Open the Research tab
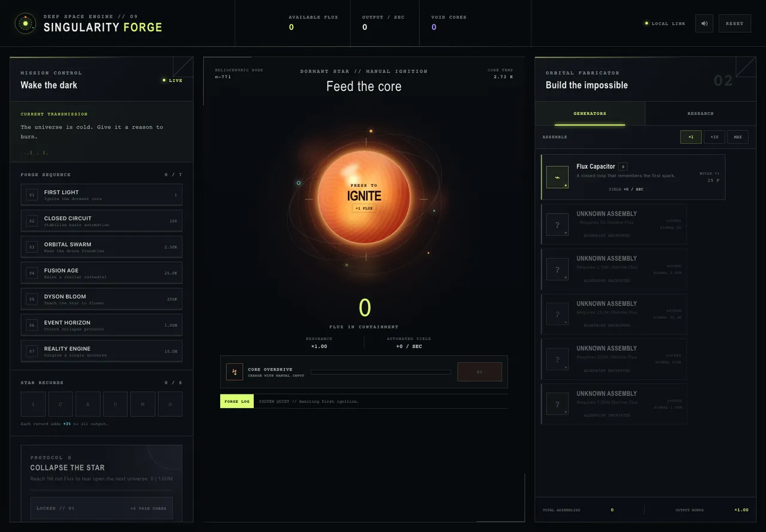 700,113
